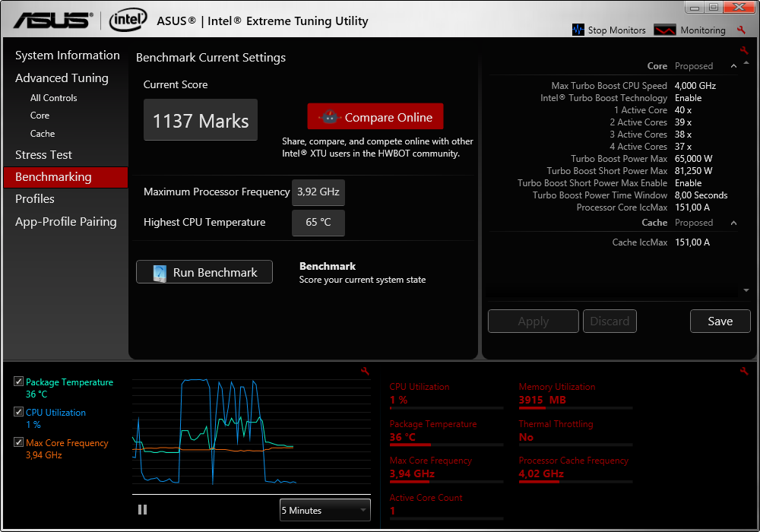The image size is (760, 532).
Task: Collapse the Core Proposed section
Action: click(x=733, y=66)
